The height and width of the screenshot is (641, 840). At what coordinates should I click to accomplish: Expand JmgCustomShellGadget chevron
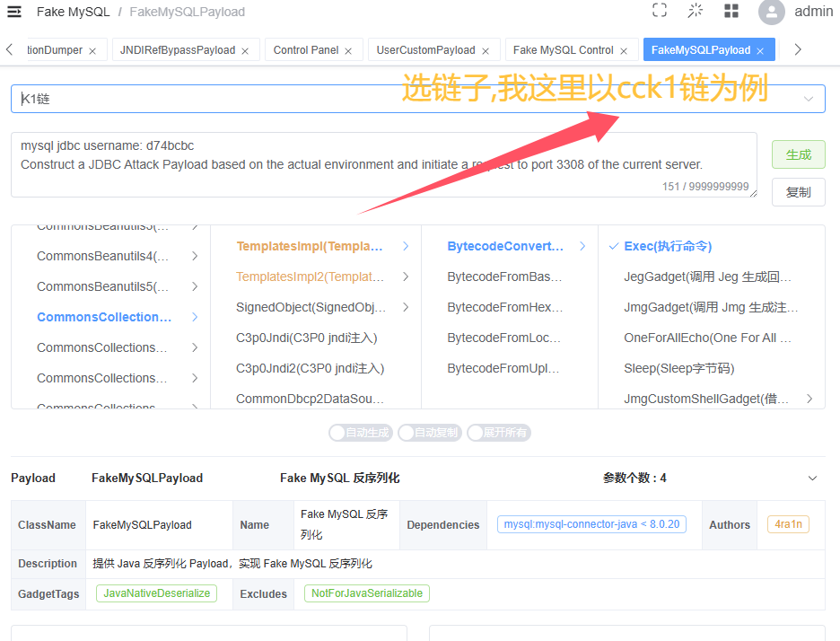pyautogui.click(x=809, y=399)
